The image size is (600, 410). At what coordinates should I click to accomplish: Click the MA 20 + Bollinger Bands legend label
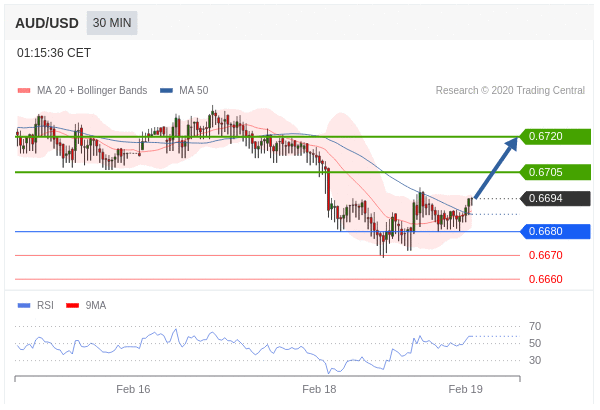pyautogui.click(x=92, y=90)
